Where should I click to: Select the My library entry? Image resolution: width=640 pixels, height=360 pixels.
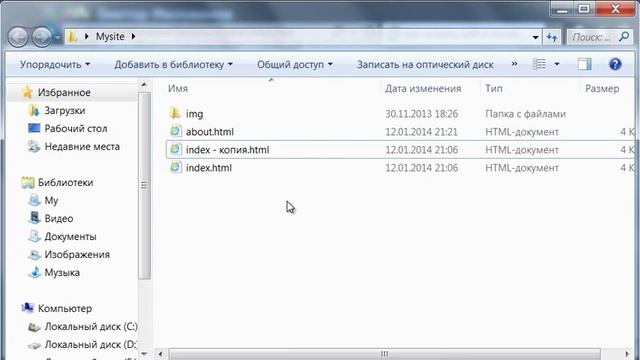point(51,200)
